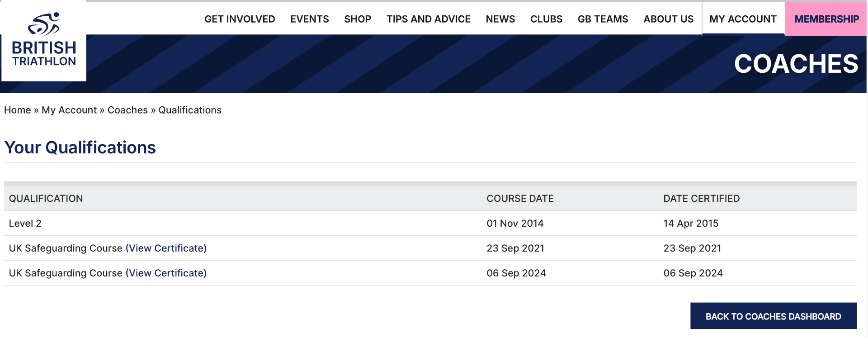Go to About Us

pos(668,19)
